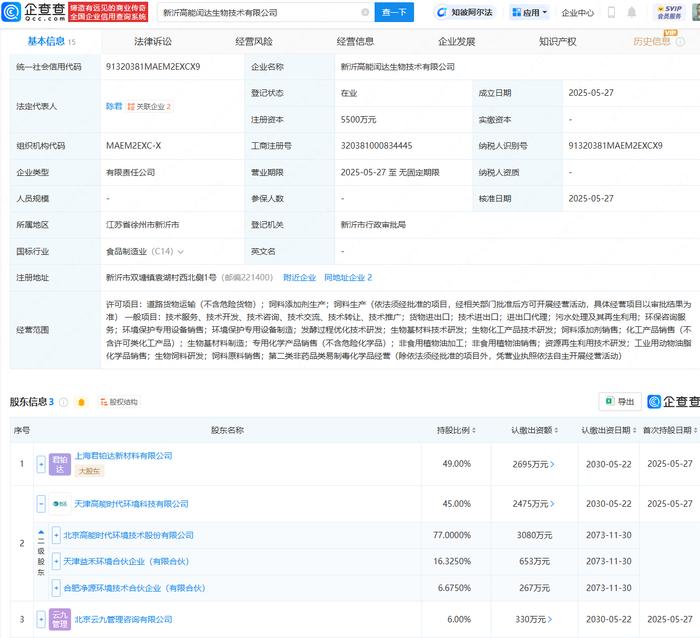Switch to 经营信息 tab
700x638 pixels.
(x=355, y=42)
